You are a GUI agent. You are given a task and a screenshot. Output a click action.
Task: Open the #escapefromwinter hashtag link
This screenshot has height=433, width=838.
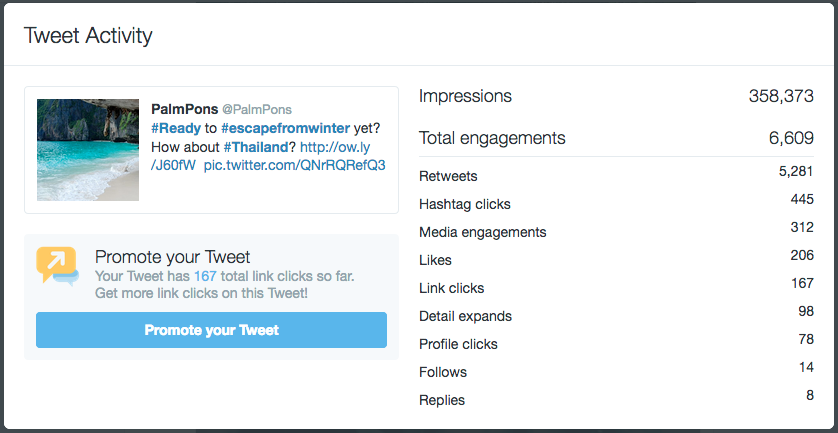point(285,128)
